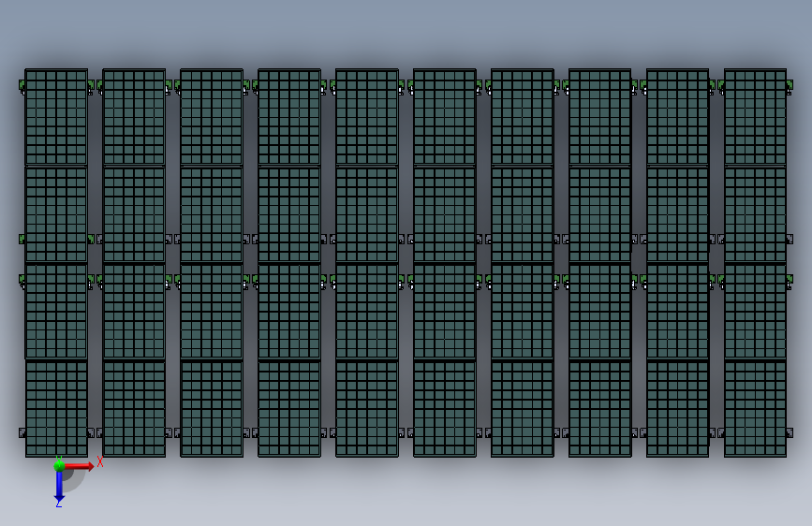Select the bottom-left solar panel above the triad
Screen dimensions: 812x526
56,409
